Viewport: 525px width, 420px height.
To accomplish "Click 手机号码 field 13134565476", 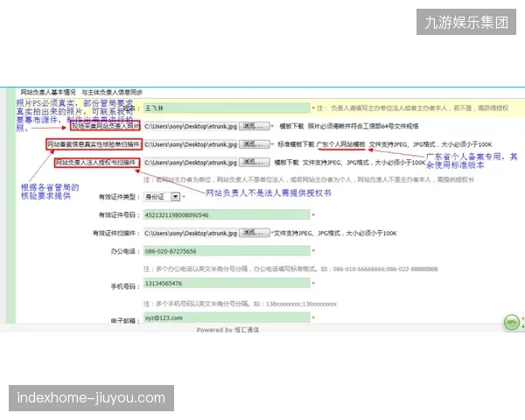I will [227, 283].
